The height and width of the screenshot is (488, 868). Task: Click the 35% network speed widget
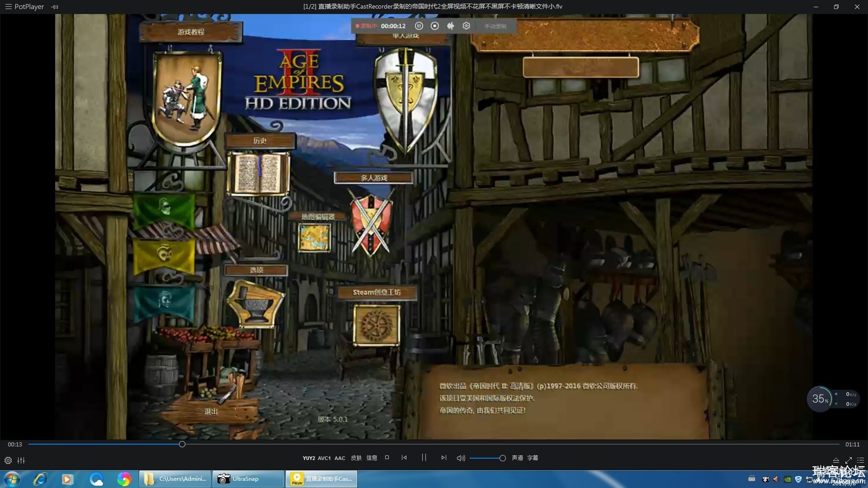pos(833,399)
